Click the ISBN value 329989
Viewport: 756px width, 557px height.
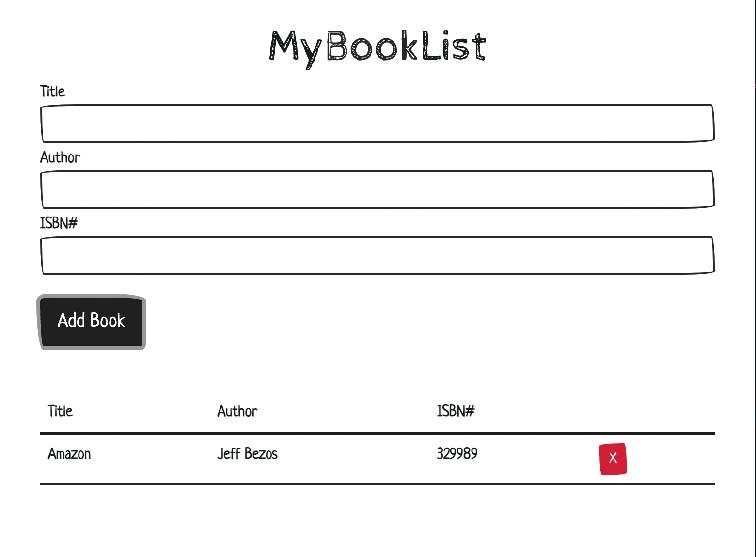pos(457,454)
